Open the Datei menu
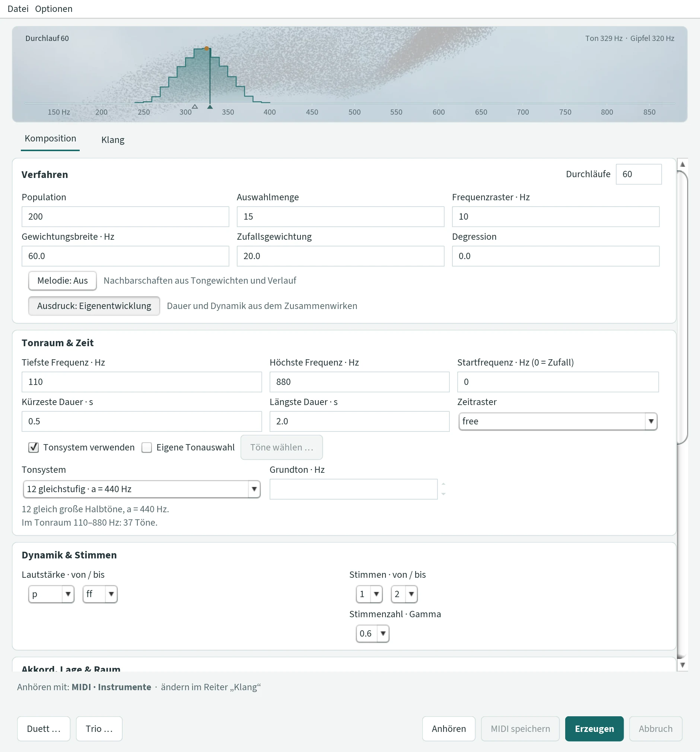 [18, 9]
